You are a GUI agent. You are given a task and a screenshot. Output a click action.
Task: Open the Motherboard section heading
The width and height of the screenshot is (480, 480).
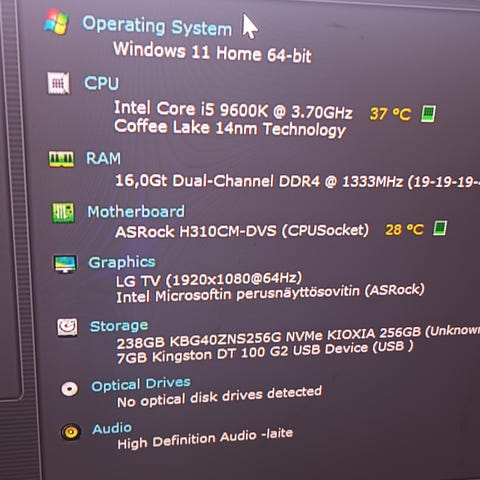point(136,212)
